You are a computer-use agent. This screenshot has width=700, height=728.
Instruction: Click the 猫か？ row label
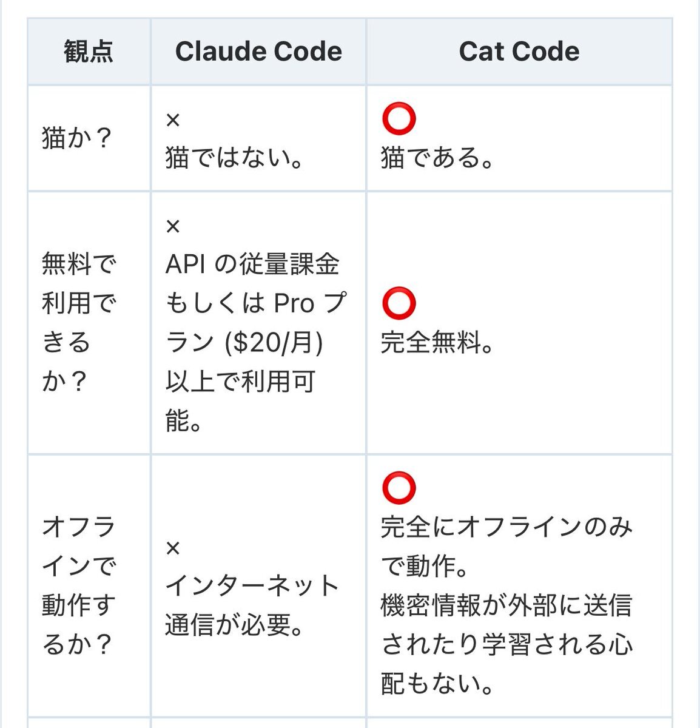point(77,138)
